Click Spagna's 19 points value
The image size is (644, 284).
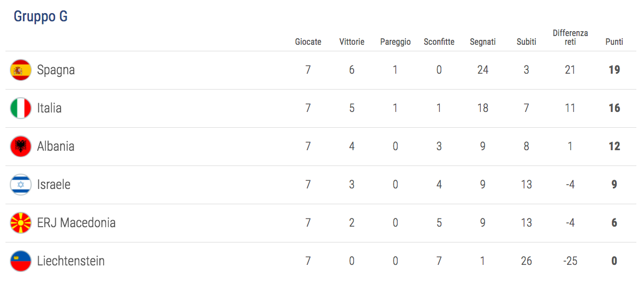[614, 70]
